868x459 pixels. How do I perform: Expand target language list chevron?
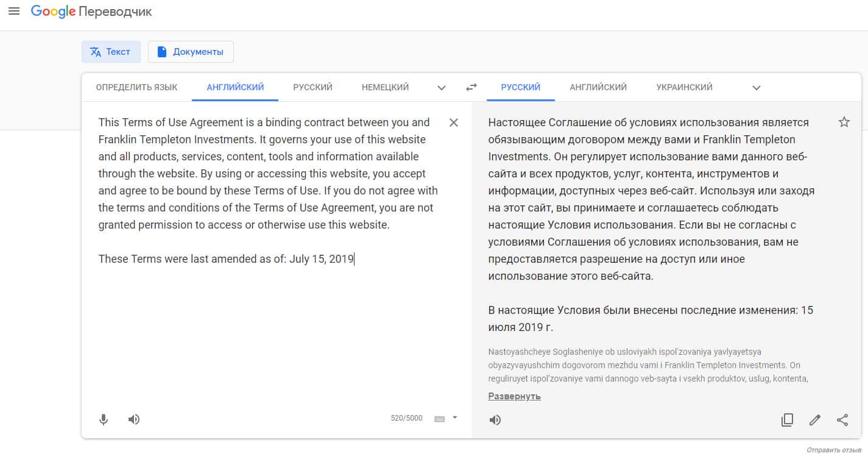coord(757,88)
